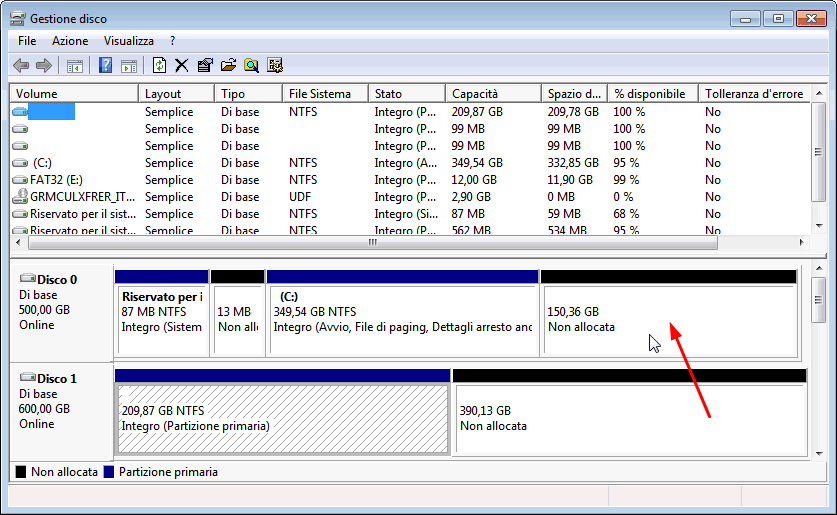The height and width of the screenshot is (515, 837).
Task: Toggle the console tree pane icon
Action: [75, 66]
